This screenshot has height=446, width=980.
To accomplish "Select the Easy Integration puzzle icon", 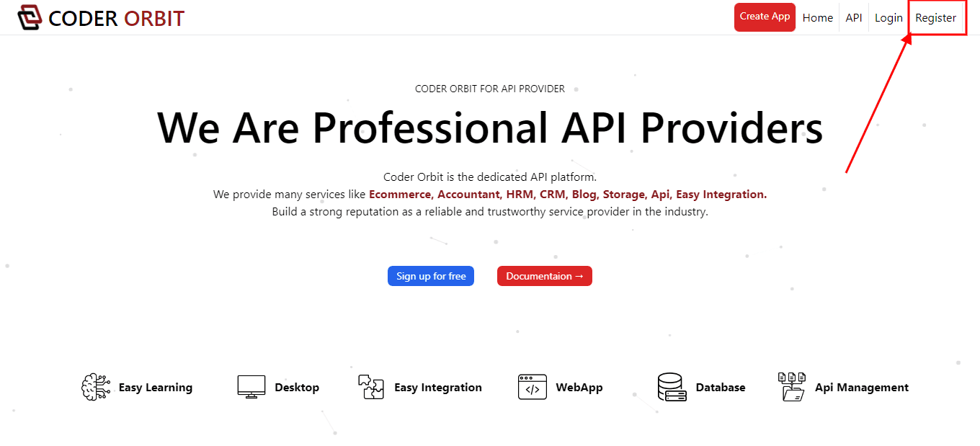I will [x=371, y=387].
